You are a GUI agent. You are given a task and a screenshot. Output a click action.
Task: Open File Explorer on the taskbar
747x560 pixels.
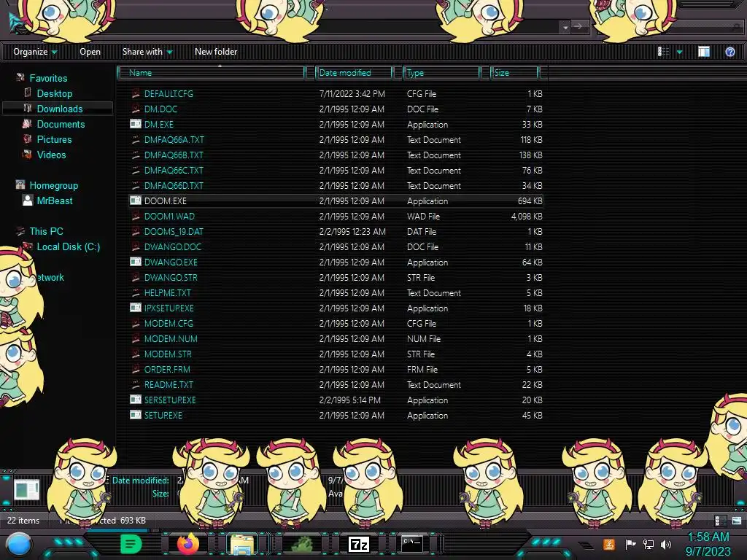[242, 544]
